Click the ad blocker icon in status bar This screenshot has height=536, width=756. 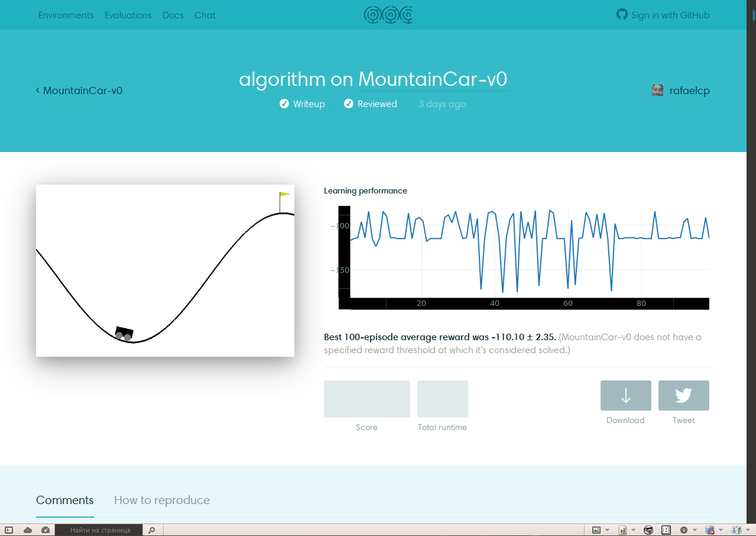point(622,530)
